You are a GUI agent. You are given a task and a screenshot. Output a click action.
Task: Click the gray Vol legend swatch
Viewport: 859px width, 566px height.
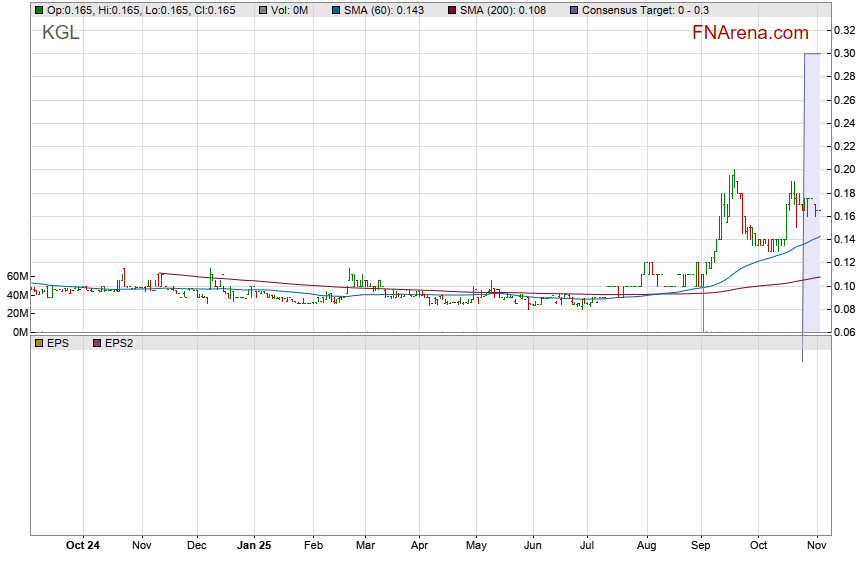pos(262,10)
